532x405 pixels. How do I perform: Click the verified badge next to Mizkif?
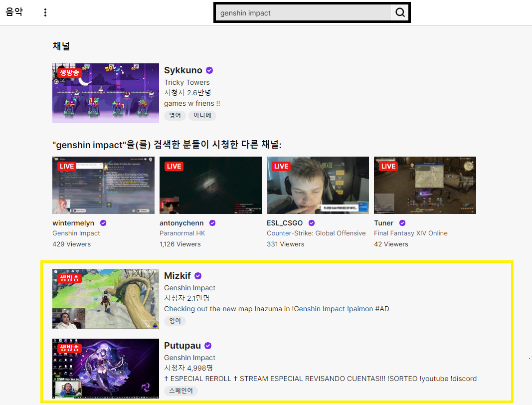tap(198, 276)
